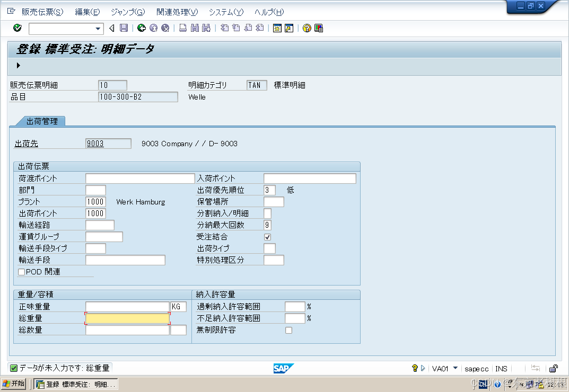Image resolution: width=569 pixels, height=392 pixels.
Task: Click the 出荷優先順位 field
Action: point(269,190)
